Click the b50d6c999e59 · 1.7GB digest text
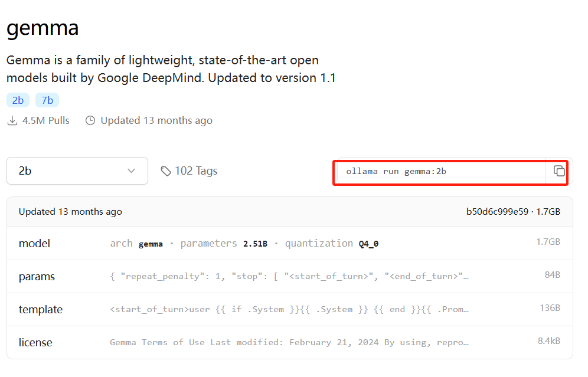588x377 pixels. (x=513, y=212)
